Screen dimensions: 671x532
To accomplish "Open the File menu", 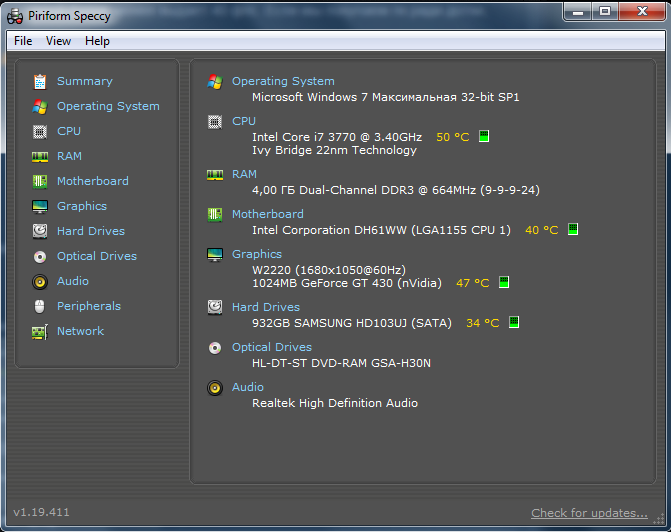I will coord(23,41).
